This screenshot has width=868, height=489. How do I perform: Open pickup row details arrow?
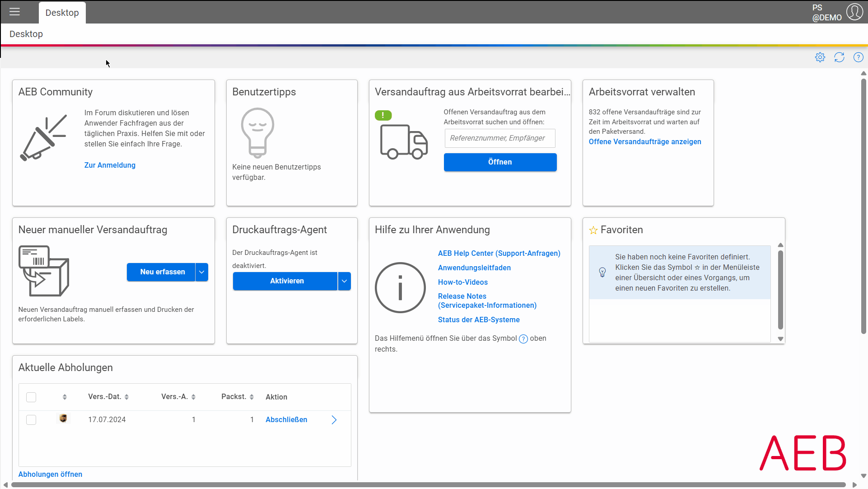334,420
